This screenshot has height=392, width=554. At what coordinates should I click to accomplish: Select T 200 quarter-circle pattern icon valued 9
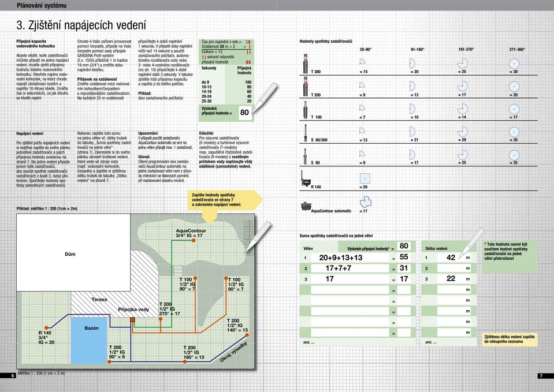coord(362,85)
